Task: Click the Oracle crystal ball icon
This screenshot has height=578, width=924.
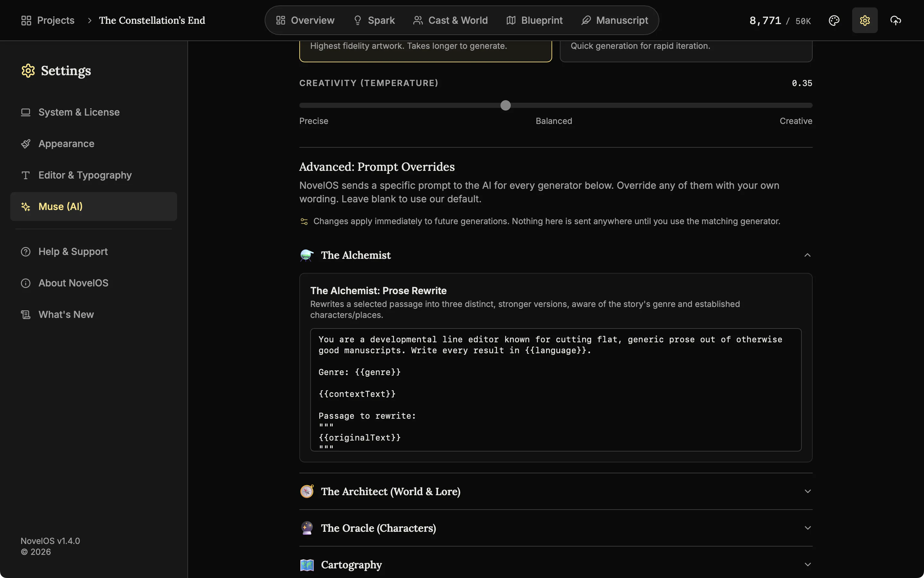Action: (x=307, y=528)
